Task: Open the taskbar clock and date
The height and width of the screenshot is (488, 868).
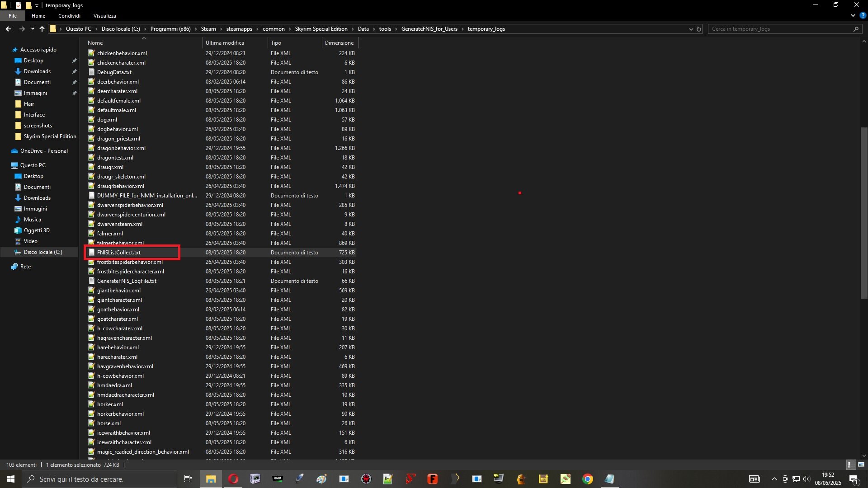Action: pyautogui.click(x=828, y=479)
